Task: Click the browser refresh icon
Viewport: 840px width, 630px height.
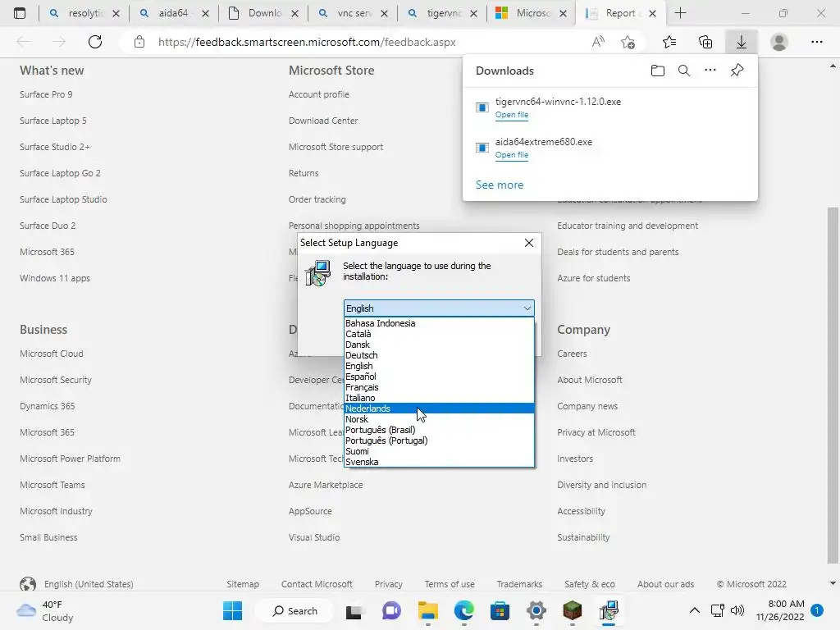Action: click(x=95, y=42)
